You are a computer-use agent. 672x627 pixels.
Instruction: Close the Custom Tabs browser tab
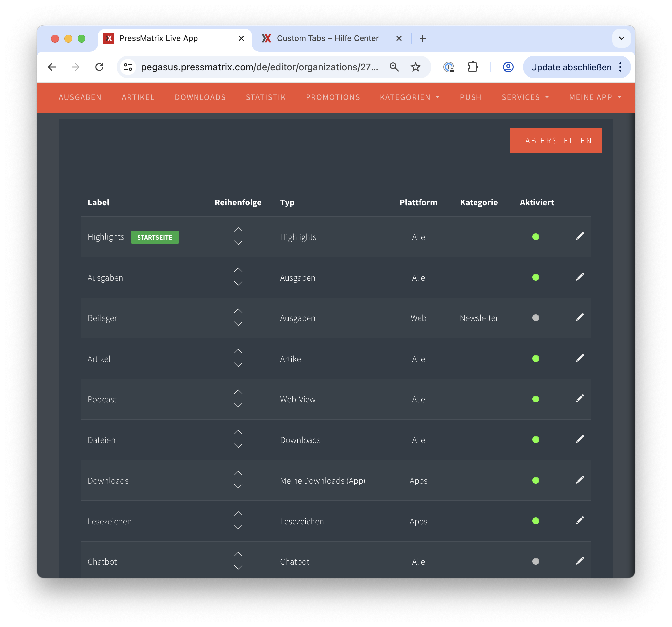point(399,38)
